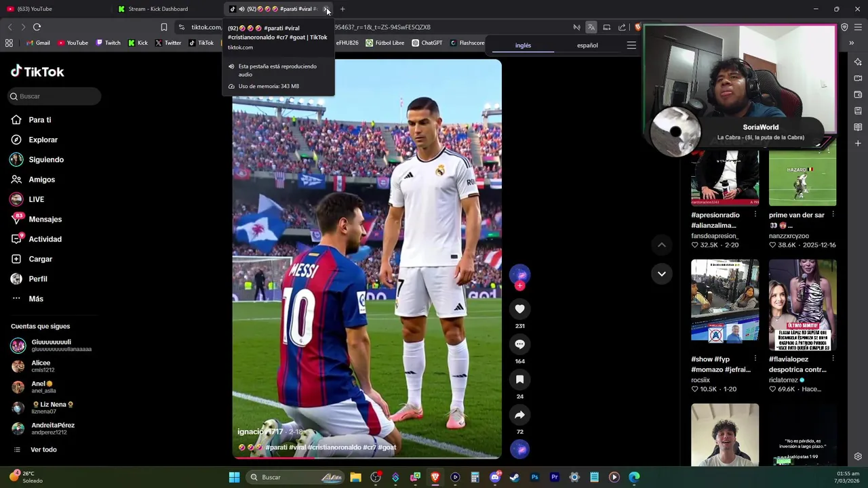Expand hidden browser sidebar items chevron
Screen dimensions: 868x488
(x=852, y=43)
